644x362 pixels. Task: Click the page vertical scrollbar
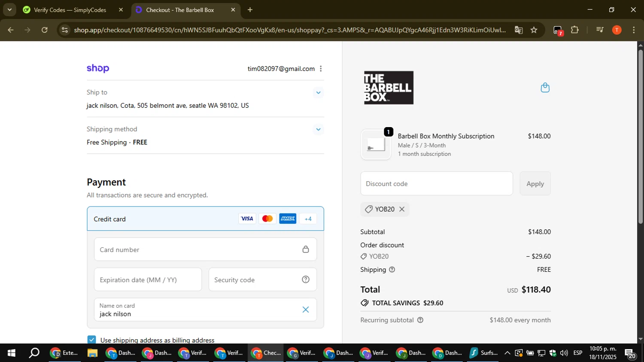click(641, 137)
